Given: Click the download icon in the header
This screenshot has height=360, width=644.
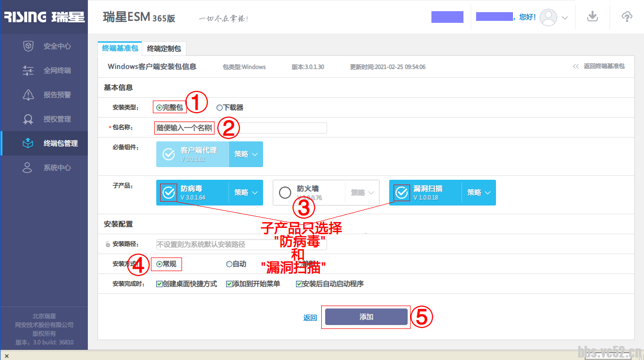Looking at the screenshot, I should [592, 17].
